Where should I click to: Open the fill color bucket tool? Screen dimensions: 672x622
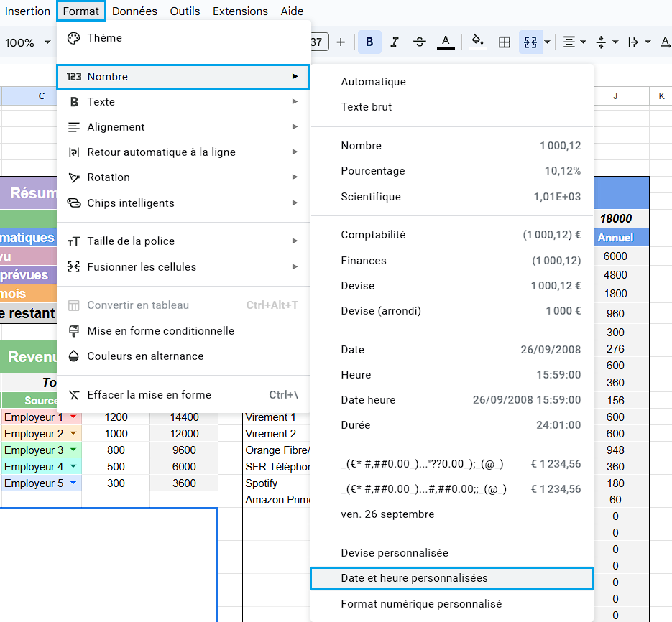pos(477,42)
